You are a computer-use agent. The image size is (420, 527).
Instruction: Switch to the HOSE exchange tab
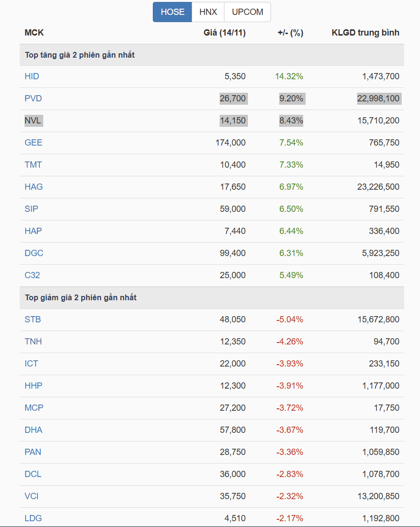172,12
